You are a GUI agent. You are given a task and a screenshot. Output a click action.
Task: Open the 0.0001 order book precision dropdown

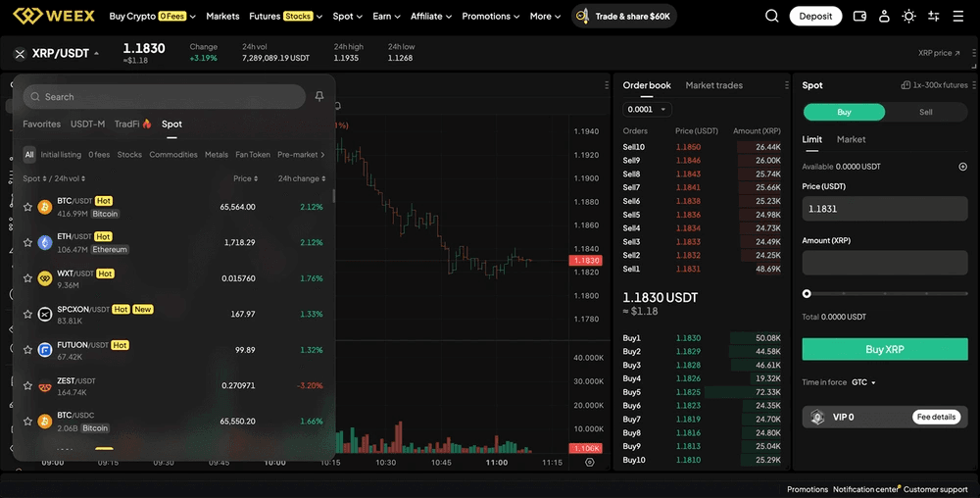647,110
